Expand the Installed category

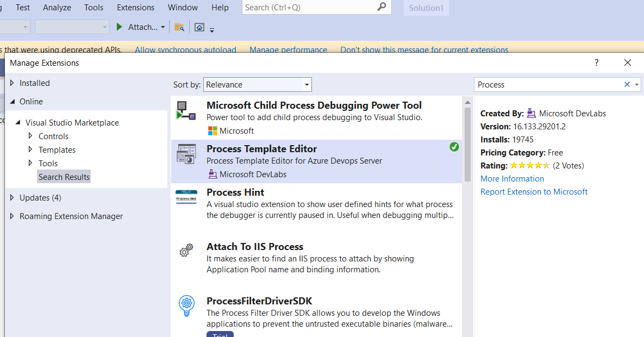[12, 83]
